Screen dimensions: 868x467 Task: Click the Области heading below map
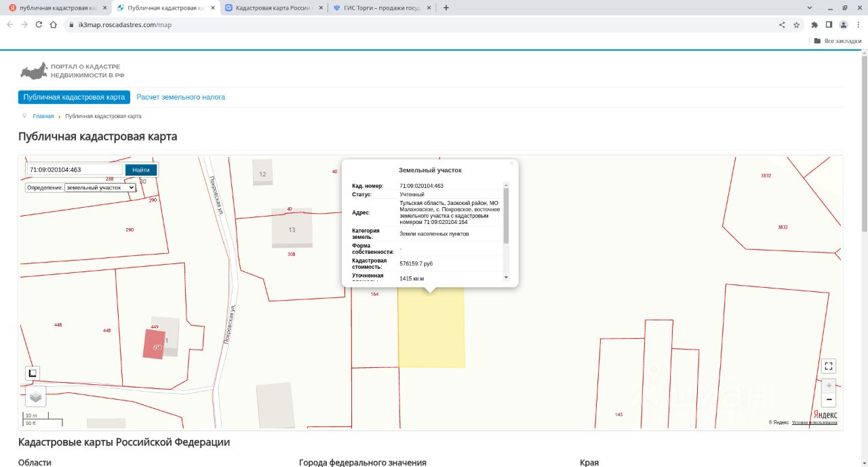(x=35, y=462)
